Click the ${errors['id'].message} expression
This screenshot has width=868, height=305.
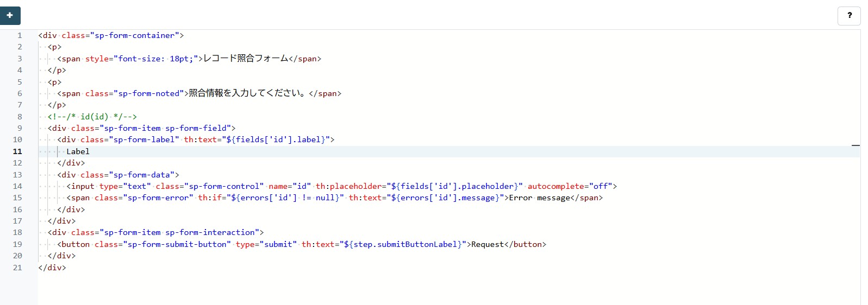[x=445, y=198]
